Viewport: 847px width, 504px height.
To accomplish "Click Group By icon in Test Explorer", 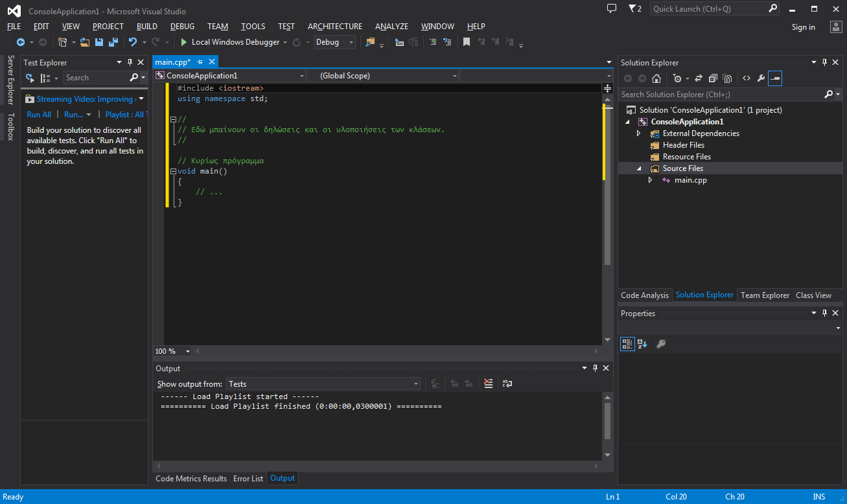I will pyautogui.click(x=45, y=78).
